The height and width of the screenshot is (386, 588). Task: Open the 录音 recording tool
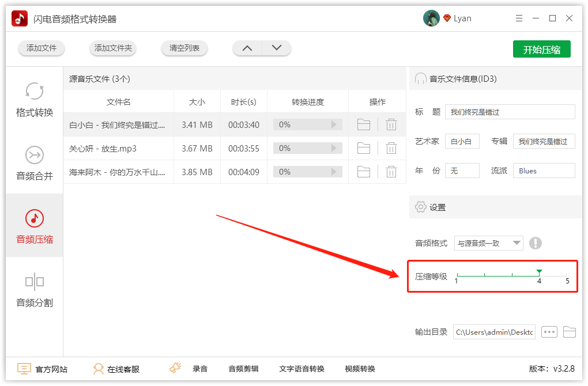pos(200,369)
